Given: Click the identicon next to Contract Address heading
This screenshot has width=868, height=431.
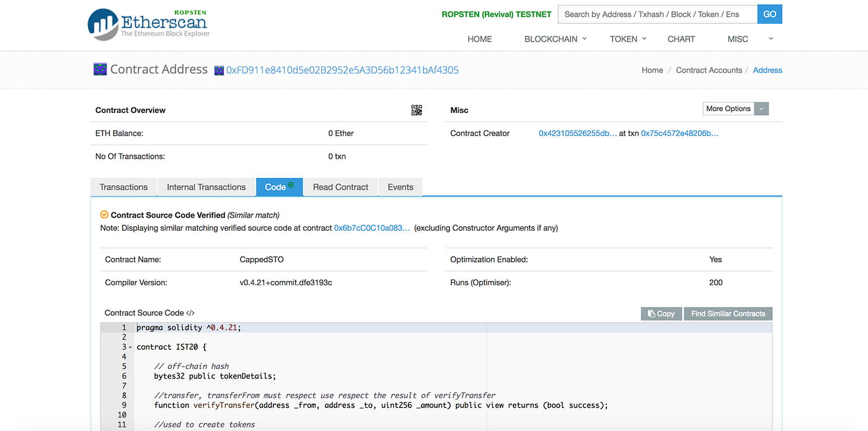Looking at the screenshot, I should (x=100, y=69).
